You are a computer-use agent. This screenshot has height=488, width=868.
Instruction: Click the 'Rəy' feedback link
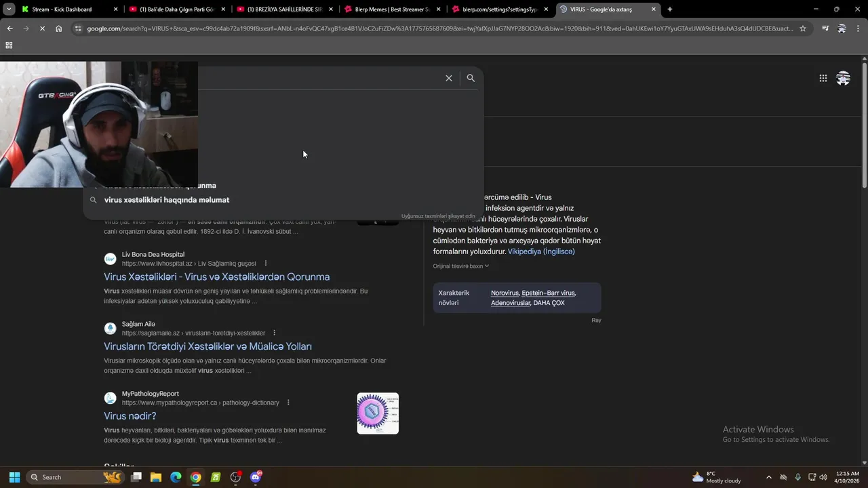[596, 320]
